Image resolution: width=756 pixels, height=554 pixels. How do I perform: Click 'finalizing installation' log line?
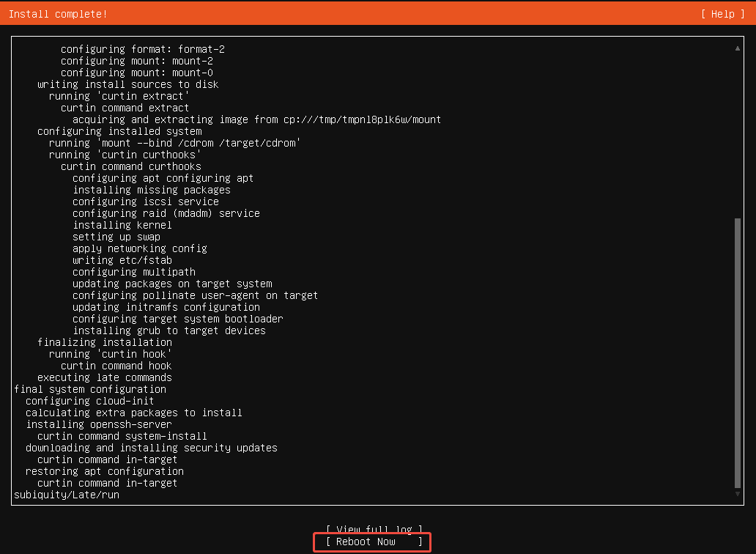coord(105,342)
